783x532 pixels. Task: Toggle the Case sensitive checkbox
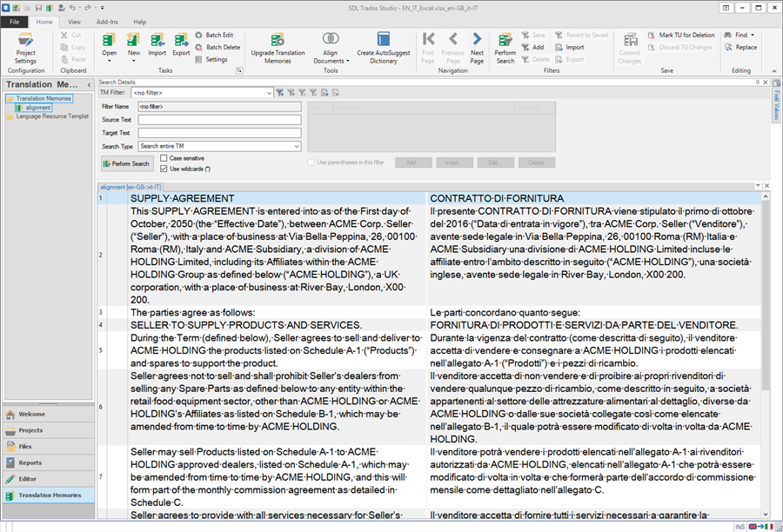164,158
